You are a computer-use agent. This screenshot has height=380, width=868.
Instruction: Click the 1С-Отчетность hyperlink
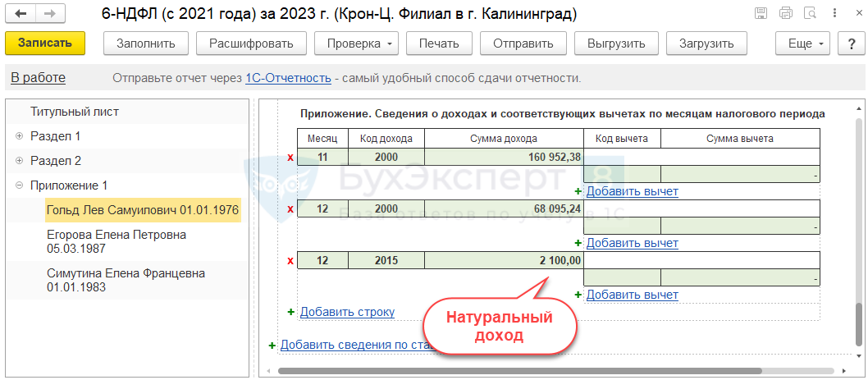coord(288,78)
